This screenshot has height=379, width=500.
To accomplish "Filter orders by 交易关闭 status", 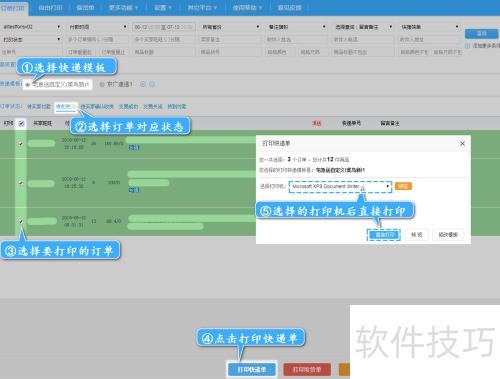I will (x=153, y=107).
